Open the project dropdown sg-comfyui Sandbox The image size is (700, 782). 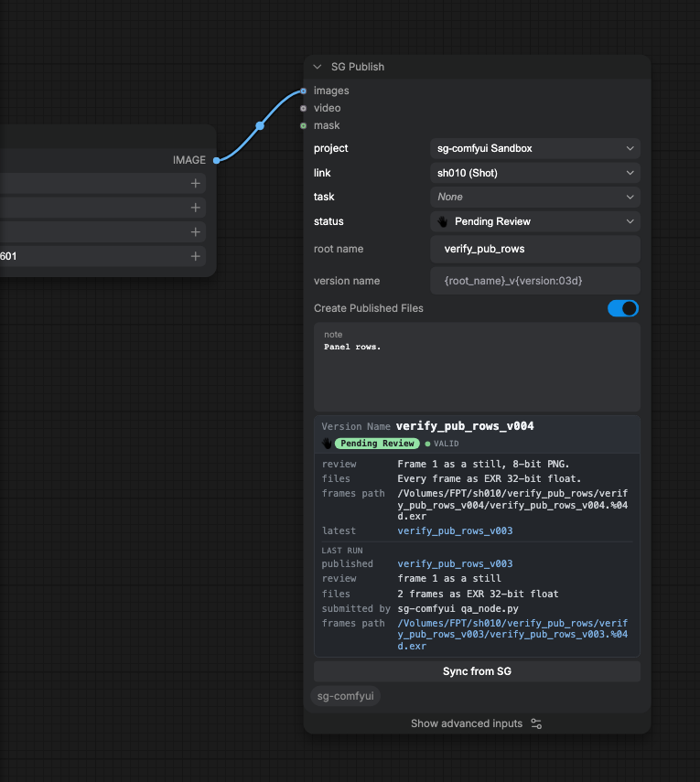(x=535, y=148)
